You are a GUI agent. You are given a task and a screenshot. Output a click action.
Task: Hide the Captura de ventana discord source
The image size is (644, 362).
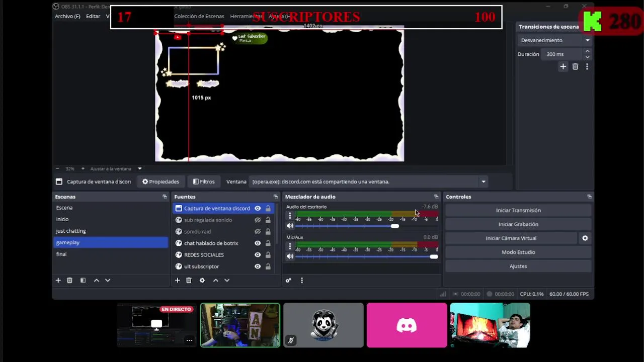(258, 208)
